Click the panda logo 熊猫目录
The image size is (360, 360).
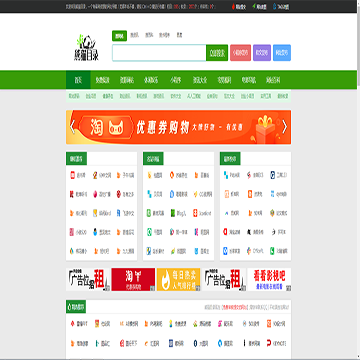point(86,48)
